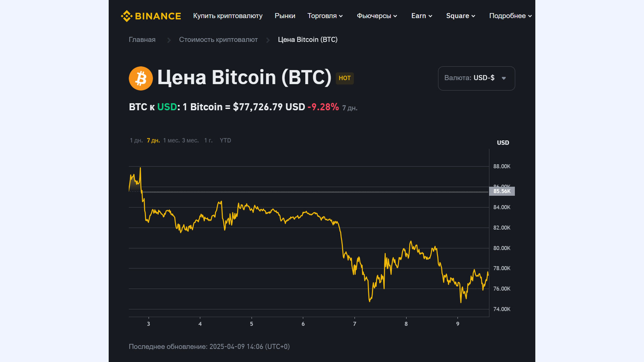Click the 74.00K axis label
Viewport: 644px width, 362px height.
[x=502, y=309]
